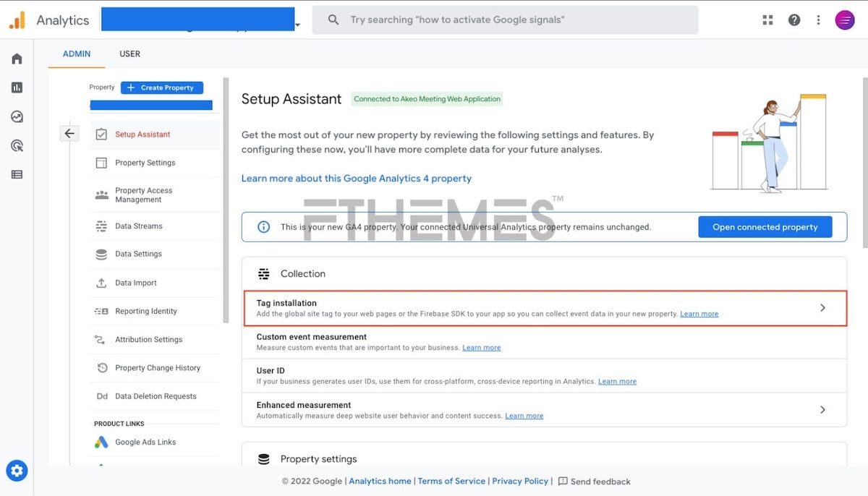
Task: Click the Property Access Management people icon
Action: [101, 195]
